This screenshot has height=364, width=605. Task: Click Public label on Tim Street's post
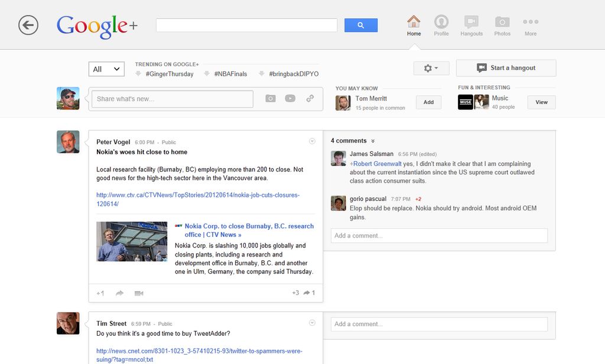(165, 324)
